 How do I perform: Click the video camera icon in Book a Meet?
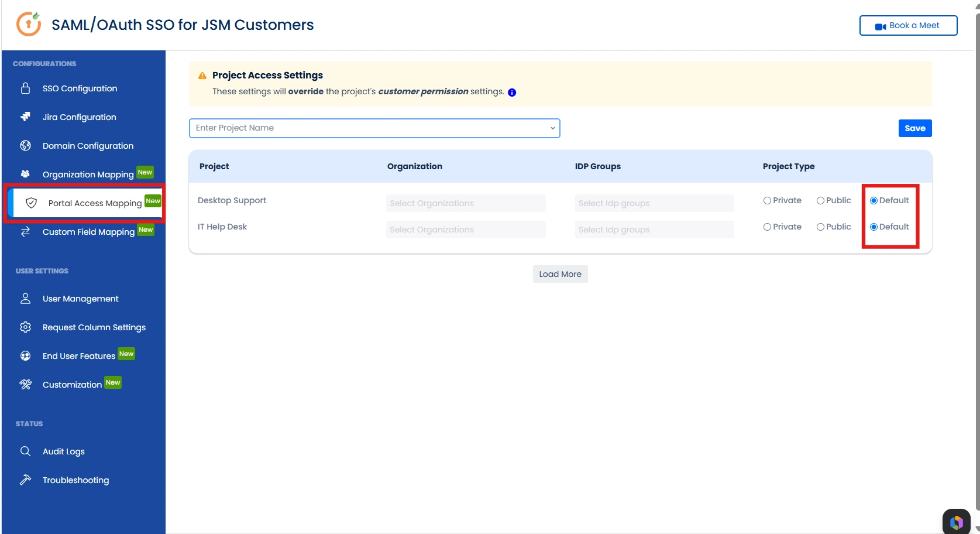tap(881, 26)
